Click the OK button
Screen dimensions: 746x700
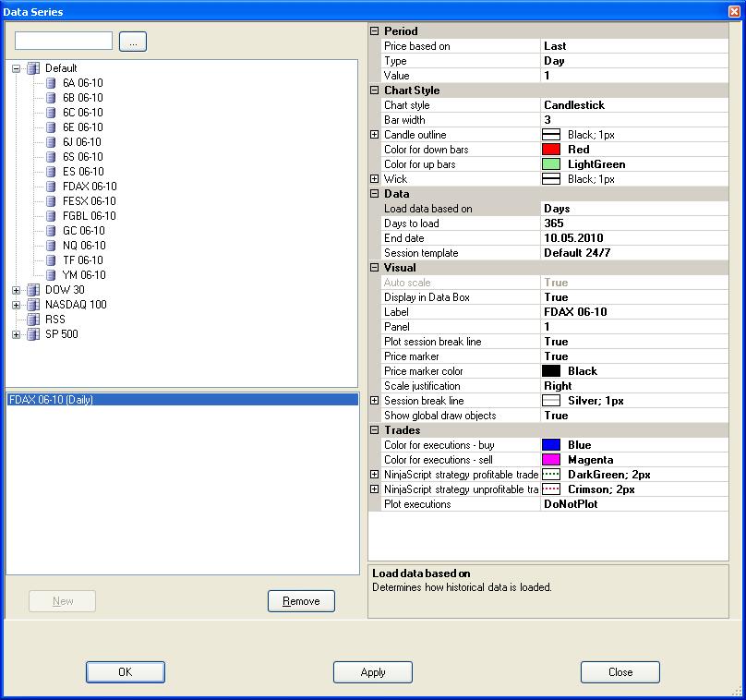click(x=126, y=672)
